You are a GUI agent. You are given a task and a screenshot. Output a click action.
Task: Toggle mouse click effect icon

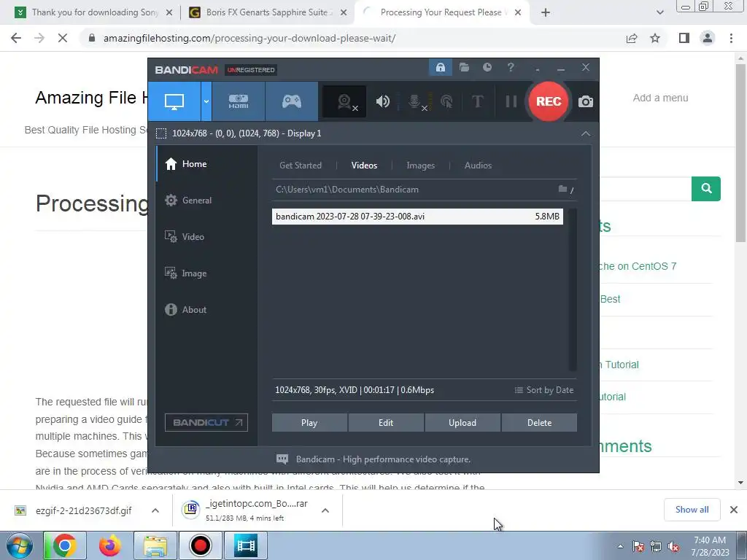[446, 101]
